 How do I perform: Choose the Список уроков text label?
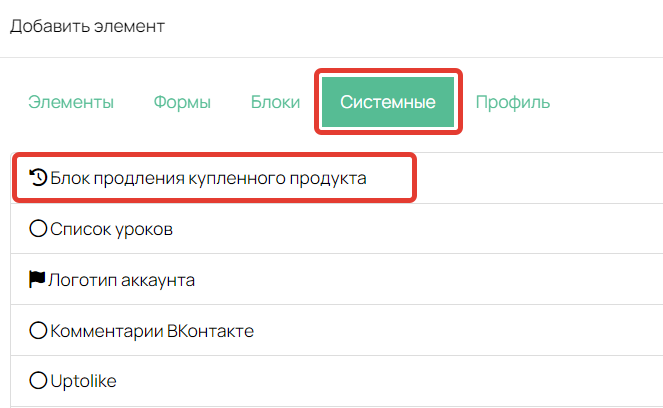[x=111, y=230]
